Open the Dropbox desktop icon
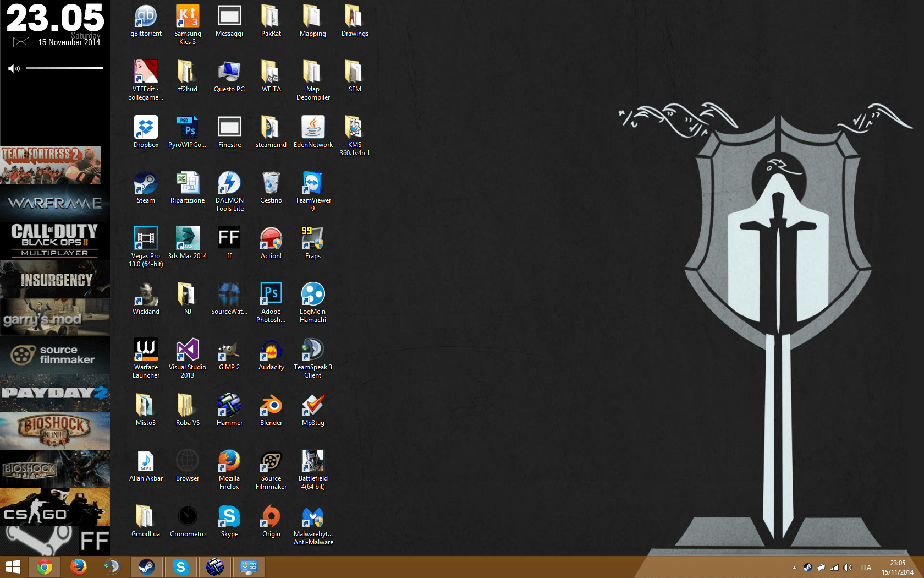Viewport: 924px width, 578px height. [146, 128]
